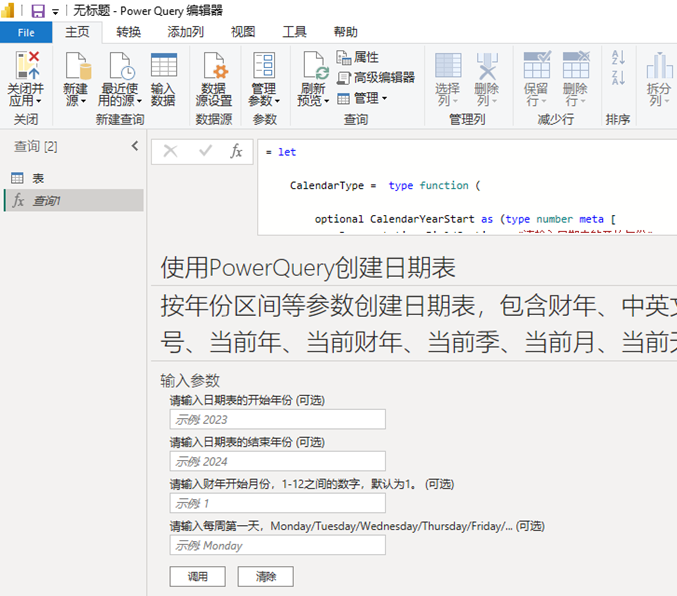Click the 调用 invoke button

click(197, 577)
